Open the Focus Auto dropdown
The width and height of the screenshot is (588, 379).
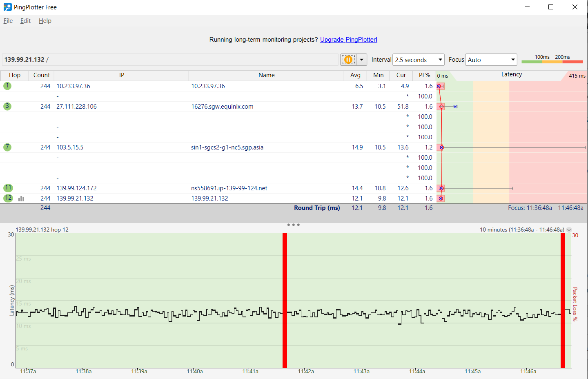[491, 60]
